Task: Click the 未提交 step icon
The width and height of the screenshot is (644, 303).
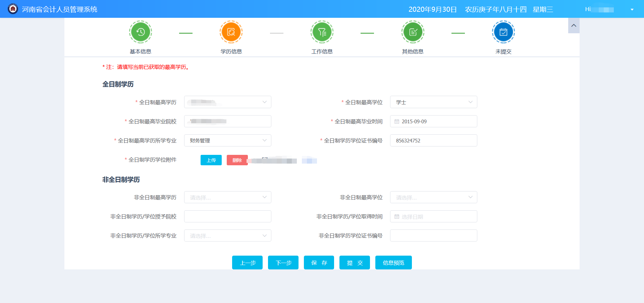Action: coord(503,32)
